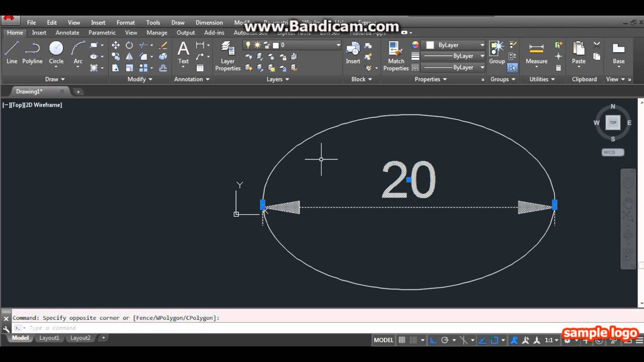
Task: Switch to Layout1 tab
Action: [49, 338]
